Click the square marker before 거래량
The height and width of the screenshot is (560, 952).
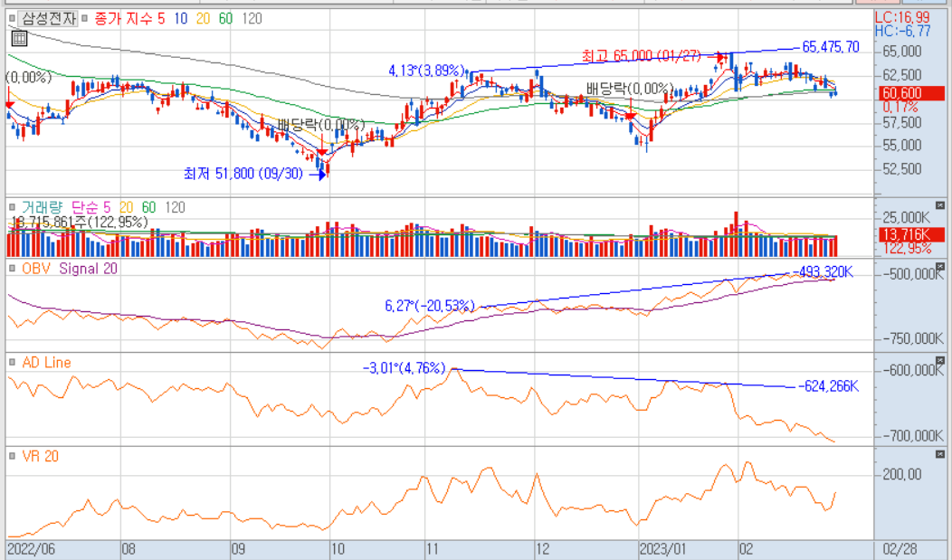click(12, 207)
